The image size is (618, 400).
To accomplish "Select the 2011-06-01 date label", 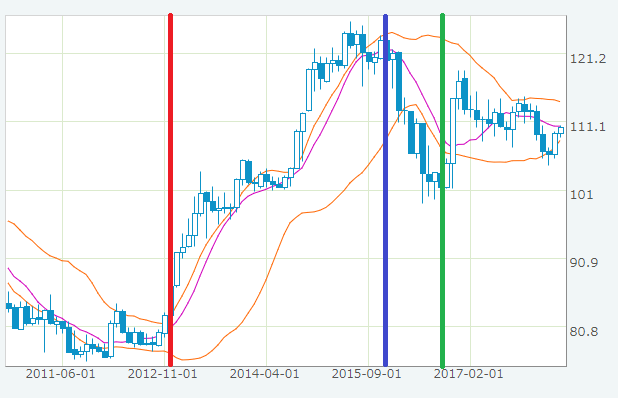I will click(60, 374).
